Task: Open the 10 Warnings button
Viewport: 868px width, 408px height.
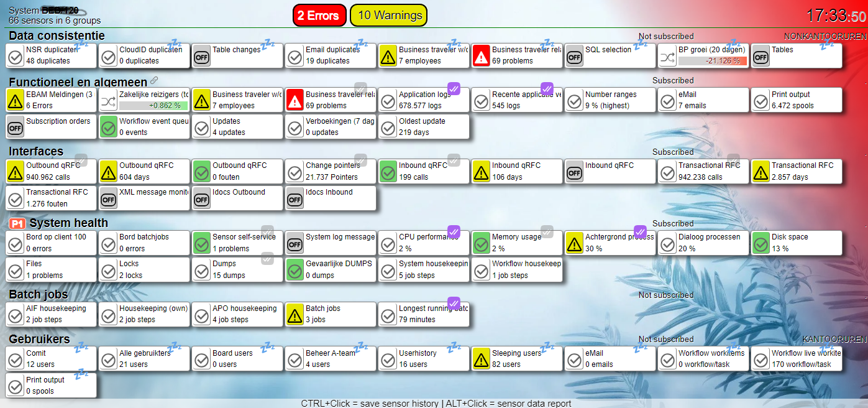Action: [x=390, y=16]
